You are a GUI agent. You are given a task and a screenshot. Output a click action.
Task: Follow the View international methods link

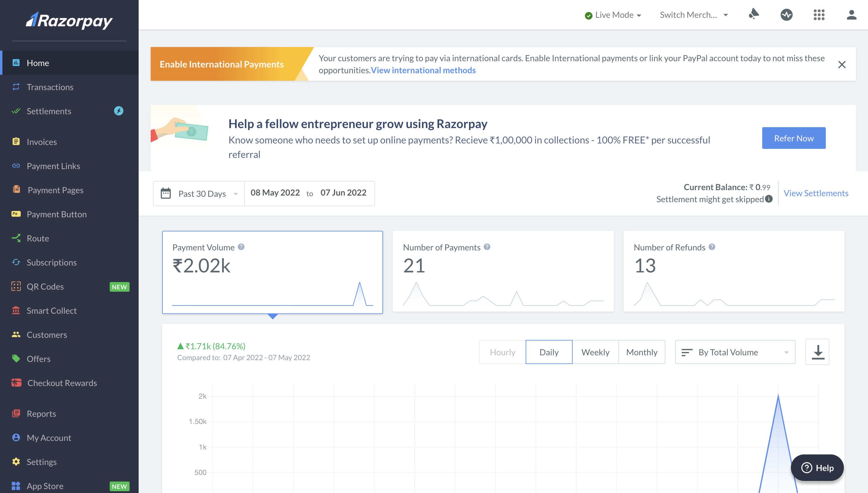(x=423, y=70)
